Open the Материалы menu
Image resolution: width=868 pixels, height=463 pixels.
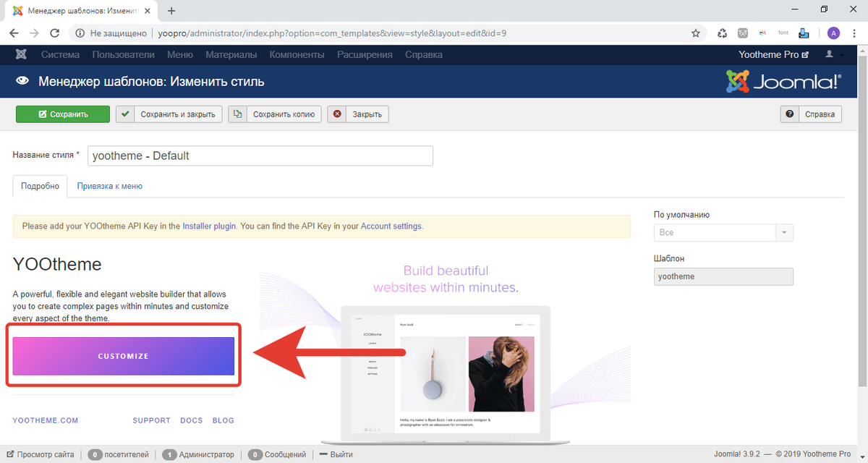(x=231, y=55)
